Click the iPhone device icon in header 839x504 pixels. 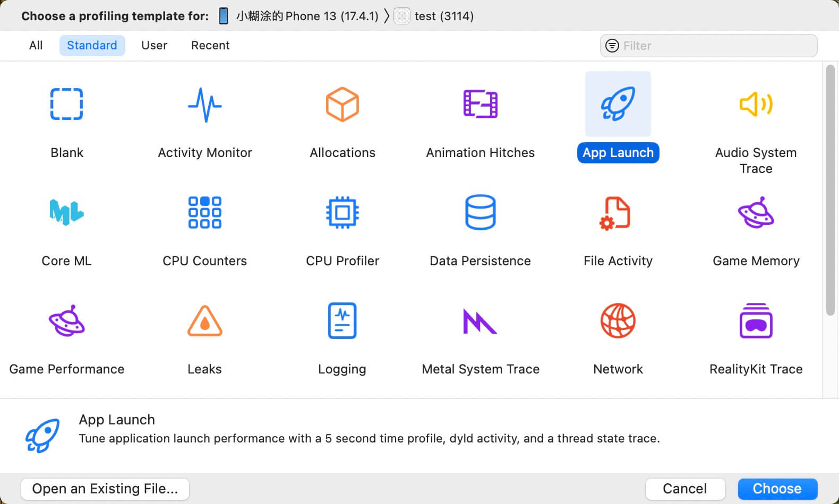click(x=224, y=16)
